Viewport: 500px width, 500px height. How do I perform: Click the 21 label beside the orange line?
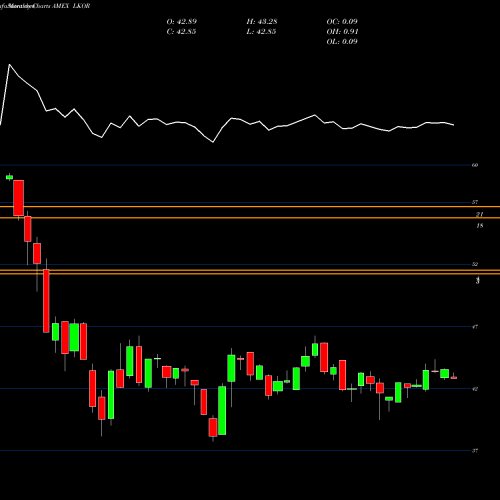click(480, 214)
